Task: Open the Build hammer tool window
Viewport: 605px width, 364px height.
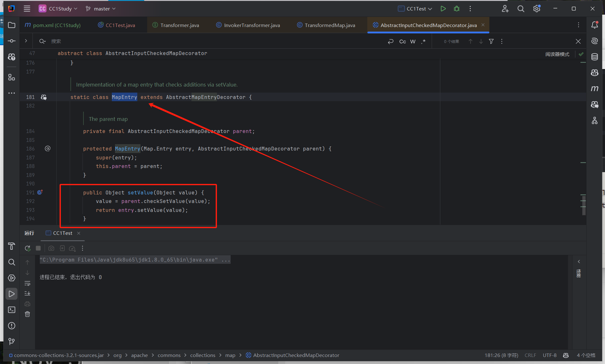Action: click(x=12, y=246)
